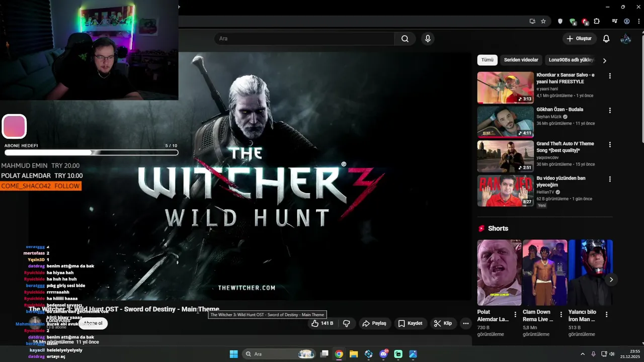Like the video with 141 B thumbs up
The width and height of the screenshot is (644, 362).
(322, 323)
